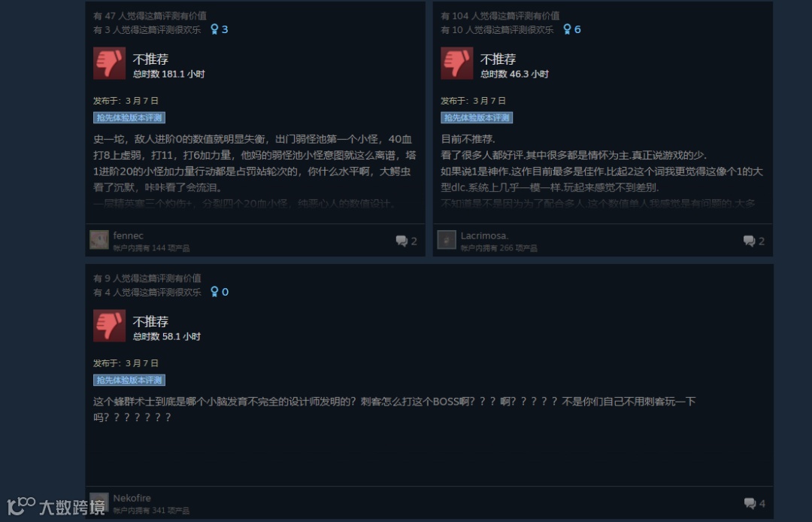This screenshot has width=812, height=522.
Task: Open comments on Nekofire's review
Action: (755, 503)
